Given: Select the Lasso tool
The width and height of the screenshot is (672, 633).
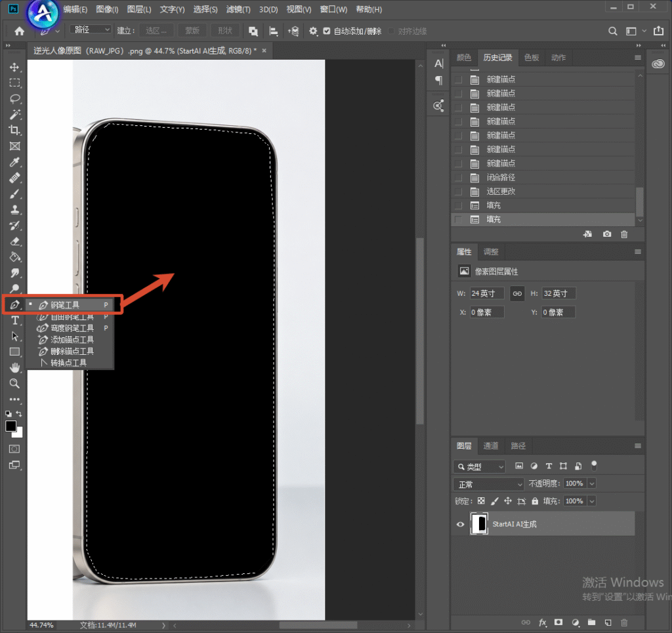Looking at the screenshot, I should 14,99.
